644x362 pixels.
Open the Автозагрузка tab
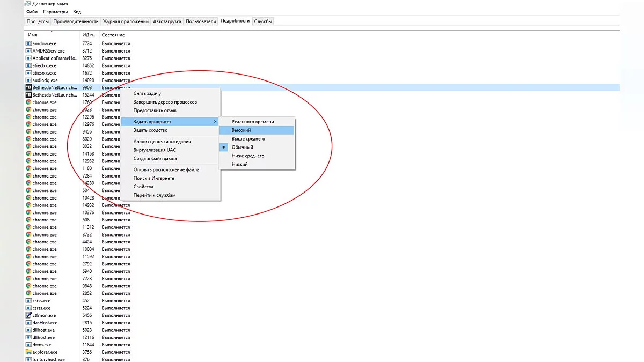click(x=167, y=21)
